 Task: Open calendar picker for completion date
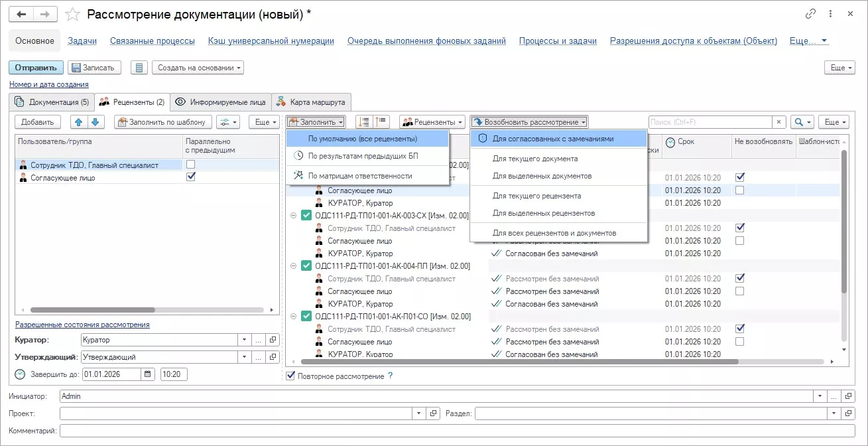(148, 374)
